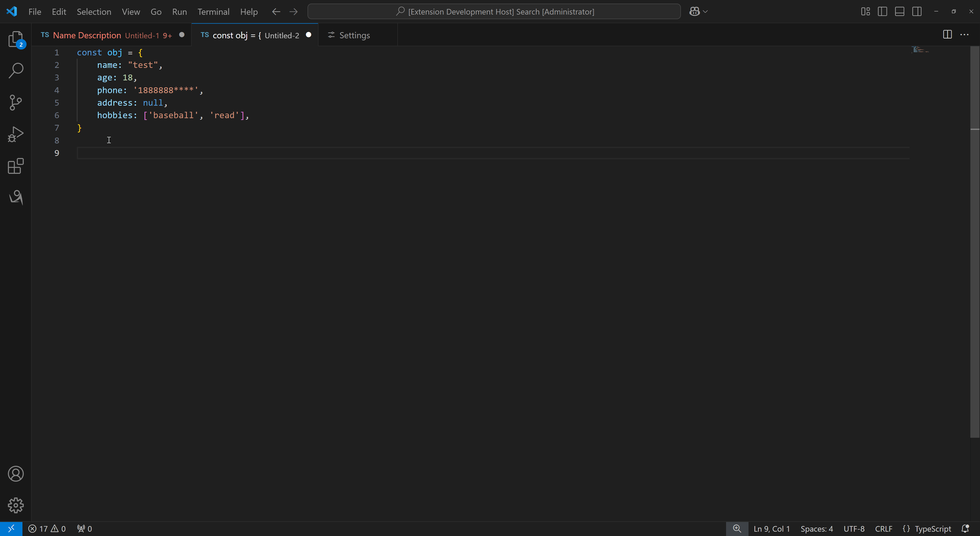Toggle the panel visibility
Image resolution: width=980 pixels, height=536 pixels.
click(899, 11)
